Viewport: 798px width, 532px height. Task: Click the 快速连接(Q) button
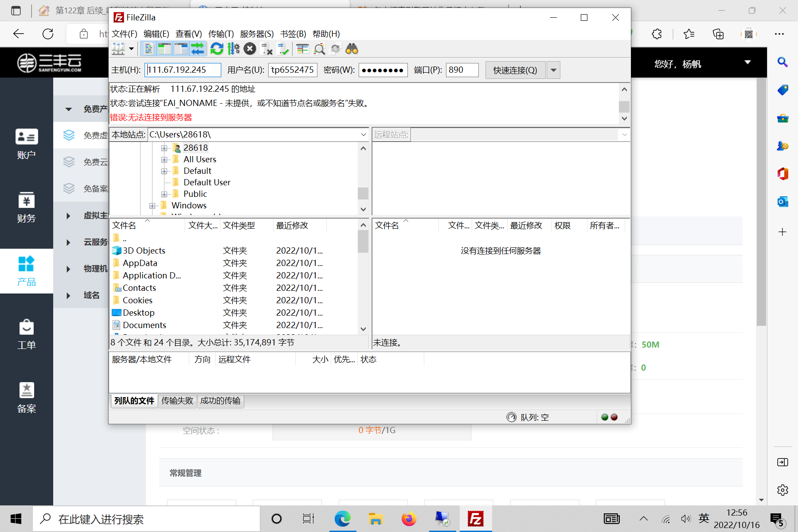515,70
